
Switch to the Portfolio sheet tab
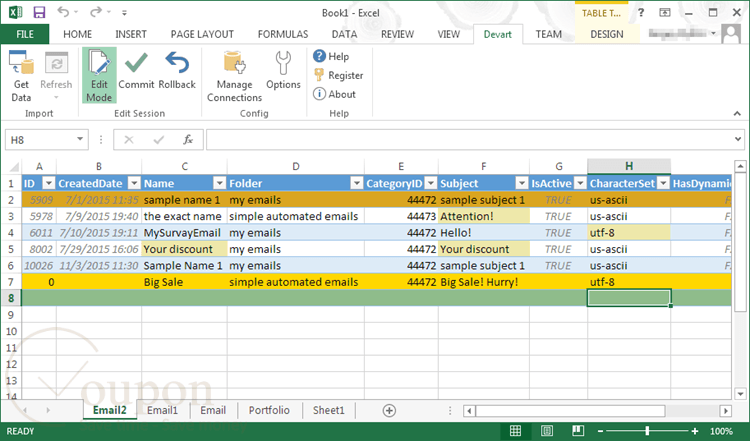pos(269,410)
